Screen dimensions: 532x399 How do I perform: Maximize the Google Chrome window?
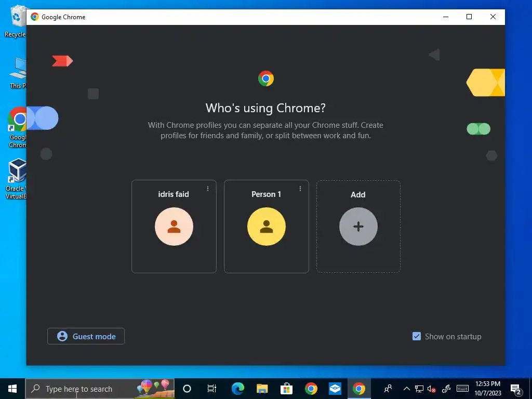469,17
